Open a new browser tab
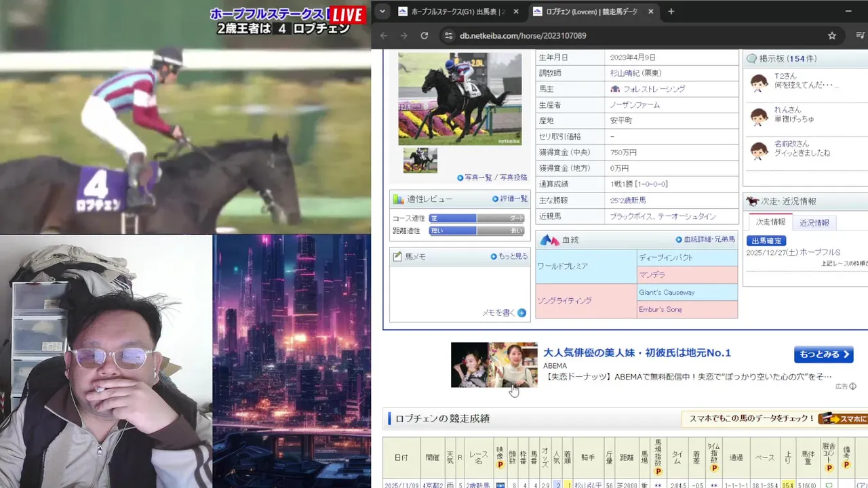Viewport: 868px width, 488px height. (x=671, y=12)
